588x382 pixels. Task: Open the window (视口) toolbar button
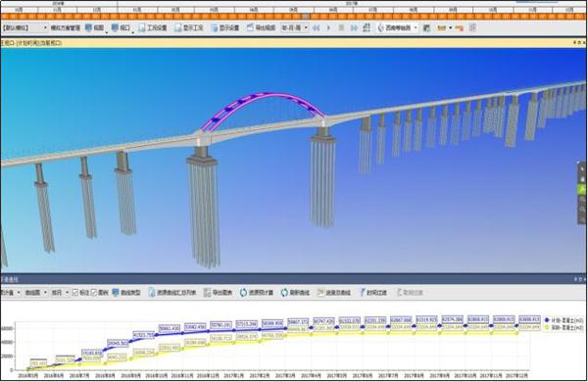(x=121, y=27)
